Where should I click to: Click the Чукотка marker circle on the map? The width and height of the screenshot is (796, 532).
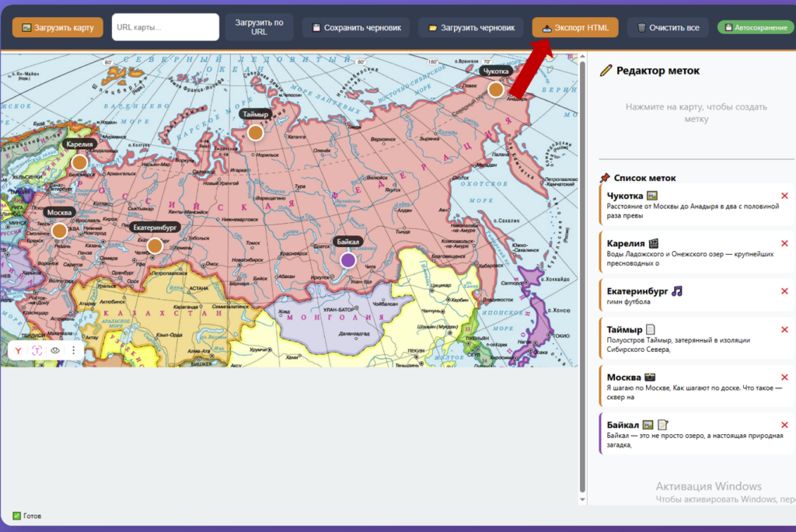click(x=496, y=89)
